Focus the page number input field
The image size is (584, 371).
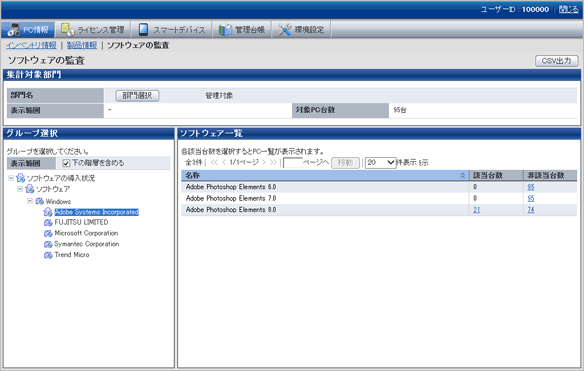click(293, 163)
